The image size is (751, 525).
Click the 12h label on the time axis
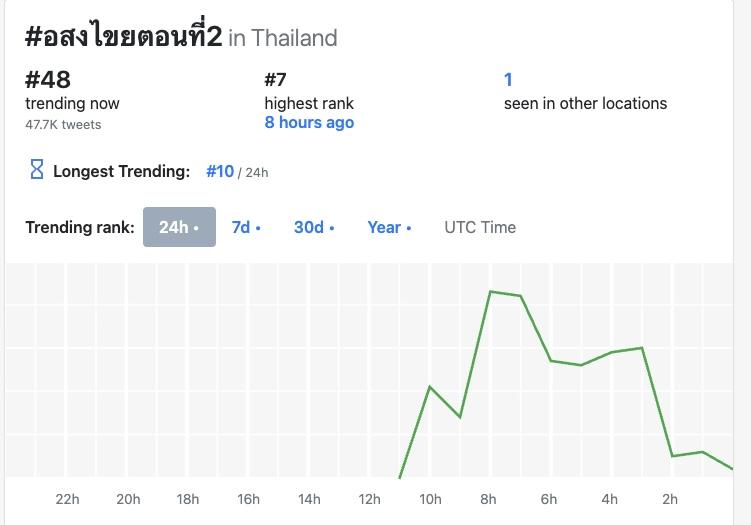(x=369, y=499)
